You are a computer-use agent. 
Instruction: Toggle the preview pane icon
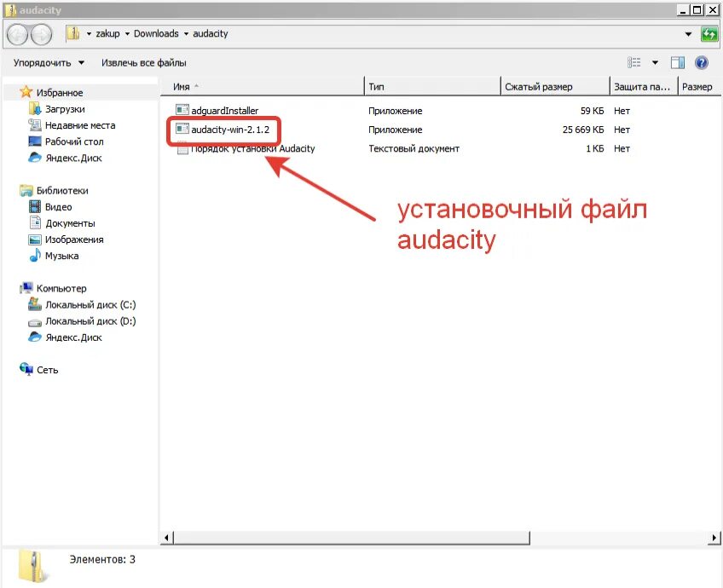click(677, 62)
